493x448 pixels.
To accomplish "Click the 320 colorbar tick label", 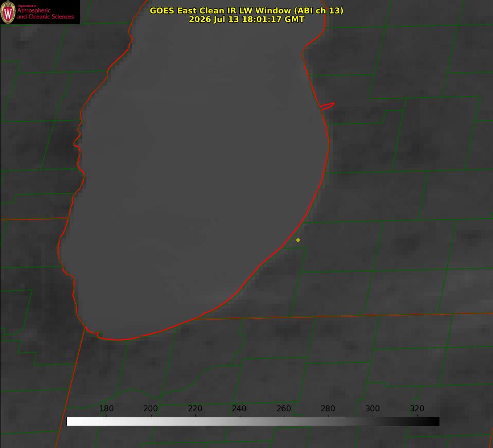I will pos(417,408).
